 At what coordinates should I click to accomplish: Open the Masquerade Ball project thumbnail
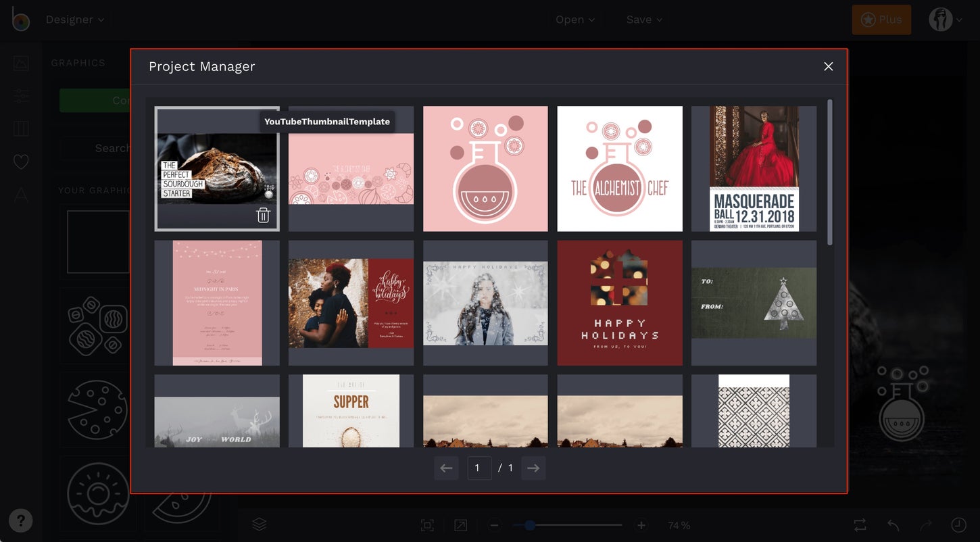tap(754, 168)
